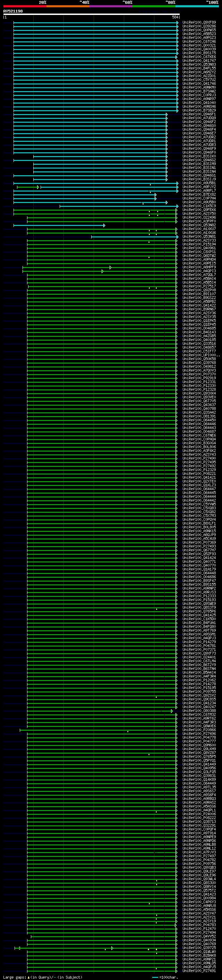The image size is (222, 980).
Task: Select hit label UniRef100_Q575T2
Action: tap(199, 890)
